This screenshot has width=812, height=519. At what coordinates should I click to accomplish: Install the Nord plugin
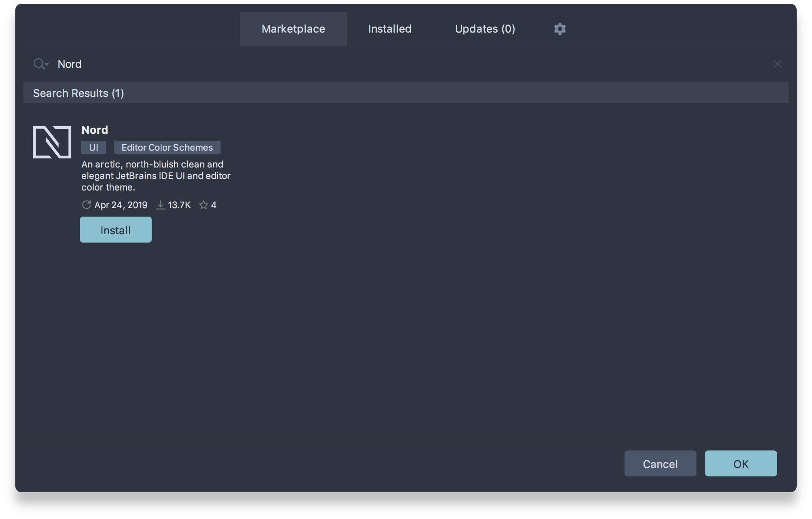click(x=115, y=230)
